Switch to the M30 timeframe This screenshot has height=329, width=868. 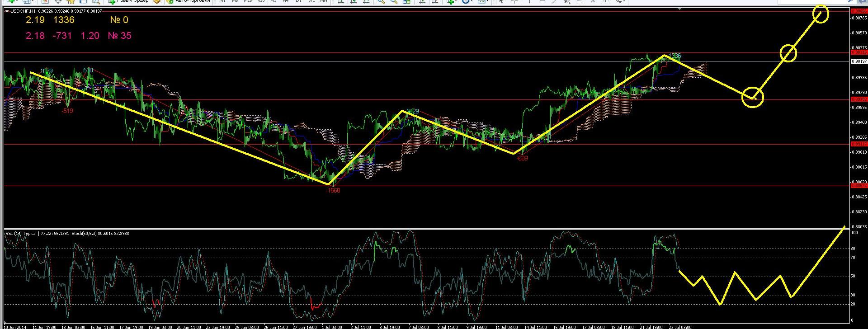click(x=260, y=1)
